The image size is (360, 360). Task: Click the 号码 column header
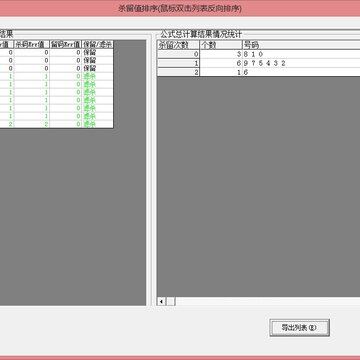[x=301, y=45]
